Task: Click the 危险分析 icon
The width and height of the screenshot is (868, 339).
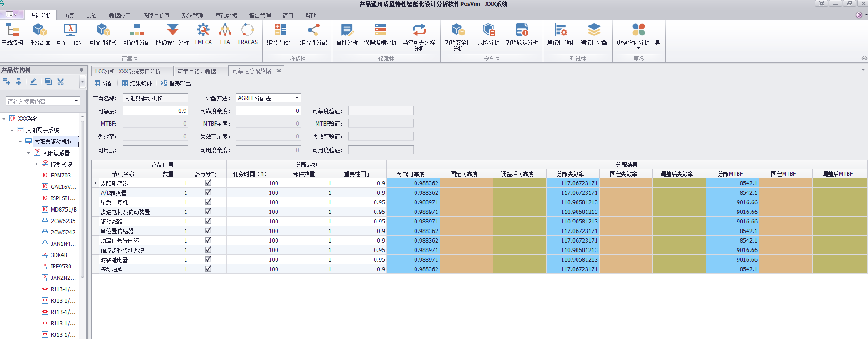Action: pyautogui.click(x=488, y=35)
